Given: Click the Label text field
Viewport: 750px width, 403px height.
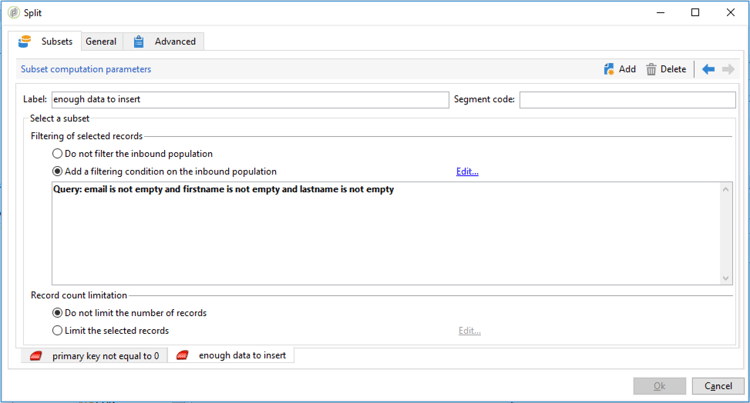Looking at the screenshot, I should pos(250,99).
